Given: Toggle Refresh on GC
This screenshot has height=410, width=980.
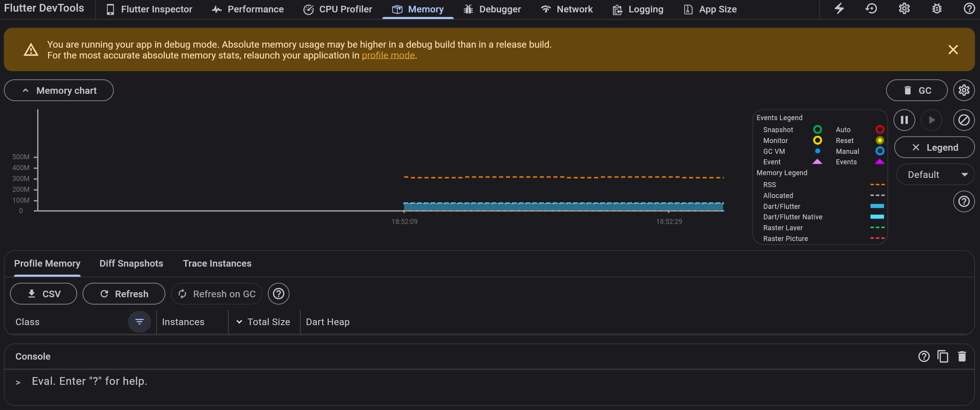Looking at the screenshot, I should [x=217, y=294].
